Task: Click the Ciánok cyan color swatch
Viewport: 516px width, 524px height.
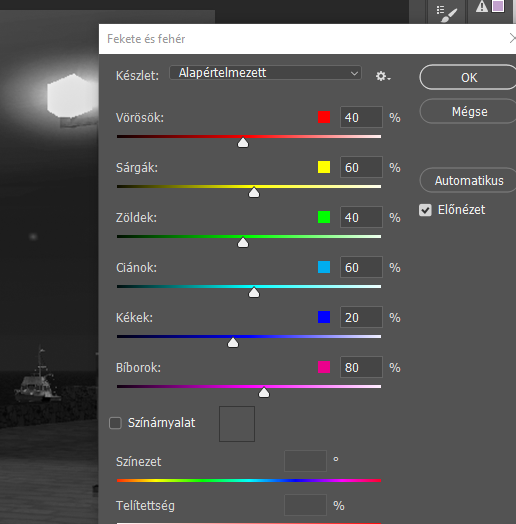Action: pyautogui.click(x=324, y=267)
